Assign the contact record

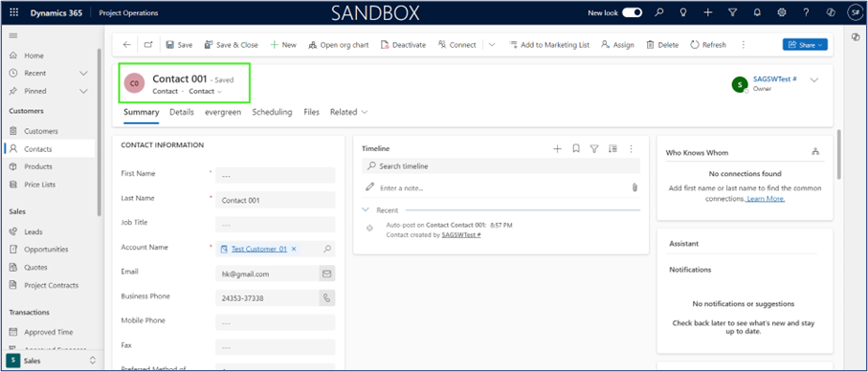[x=617, y=45]
